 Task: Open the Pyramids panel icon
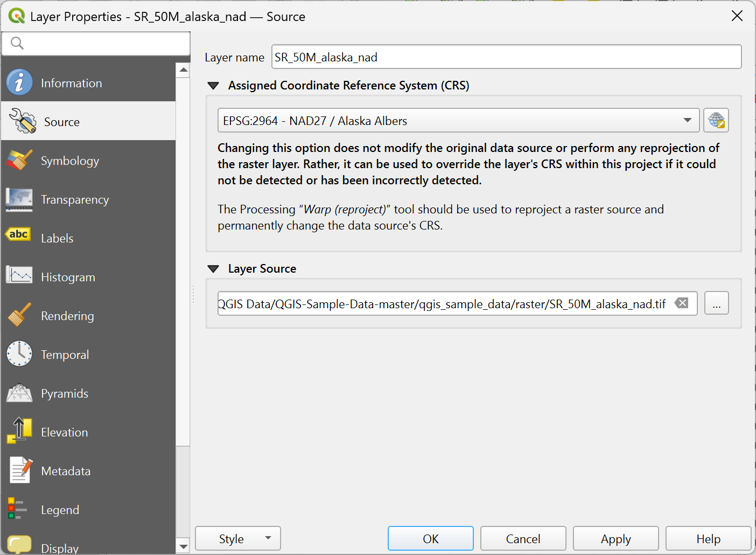pos(19,393)
